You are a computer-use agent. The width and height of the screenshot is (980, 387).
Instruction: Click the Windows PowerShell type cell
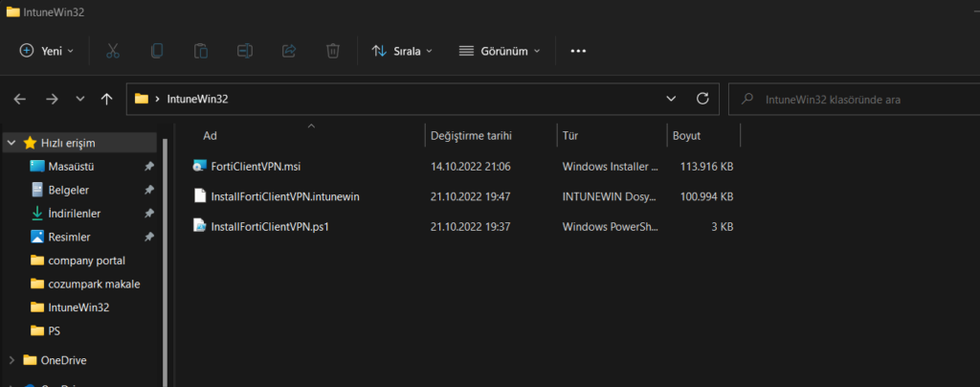[x=611, y=226]
